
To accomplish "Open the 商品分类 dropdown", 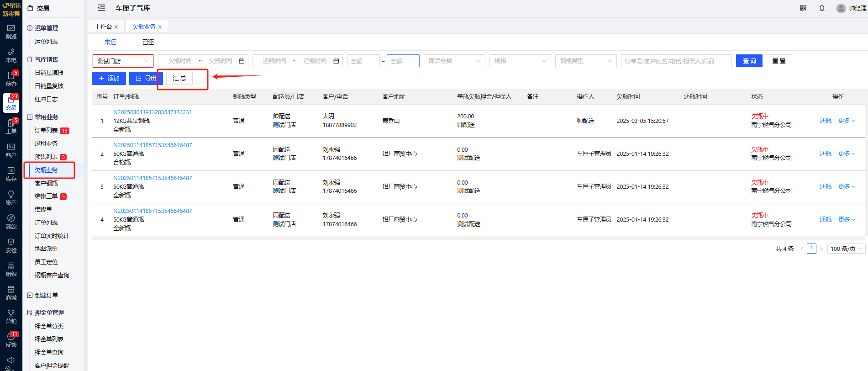I will 454,61.
